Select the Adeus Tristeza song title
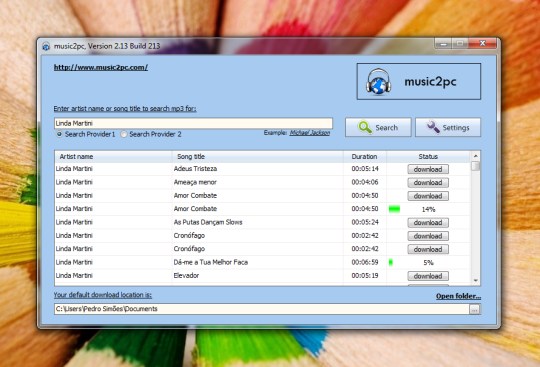This screenshot has height=367, width=540. click(195, 169)
